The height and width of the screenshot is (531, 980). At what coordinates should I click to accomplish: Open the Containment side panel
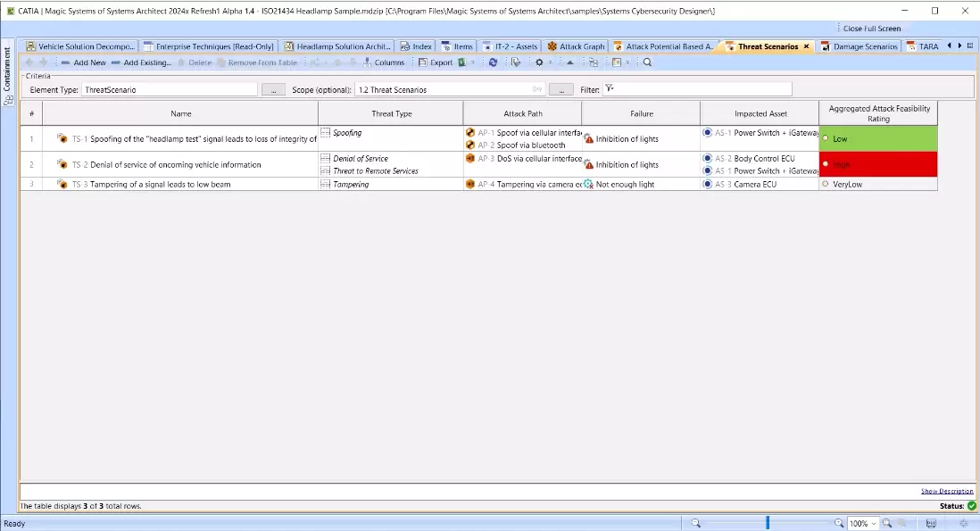[8, 76]
